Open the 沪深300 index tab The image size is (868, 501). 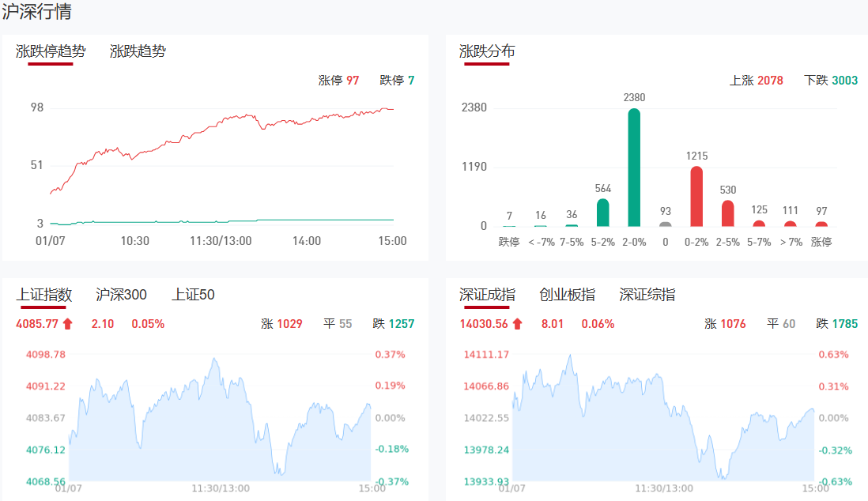121,295
